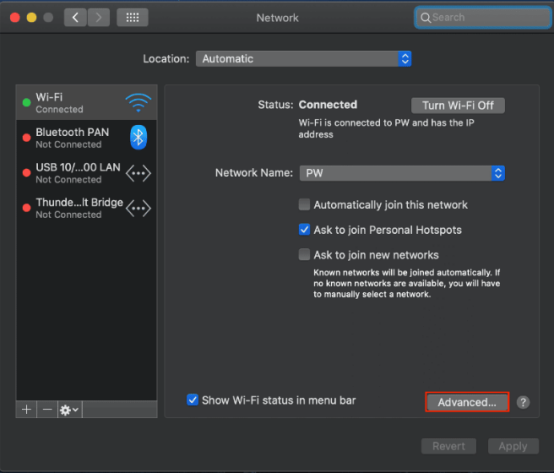
Task: Uncheck Ask to join Personal Hotspots
Action: (x=304, y=229)
